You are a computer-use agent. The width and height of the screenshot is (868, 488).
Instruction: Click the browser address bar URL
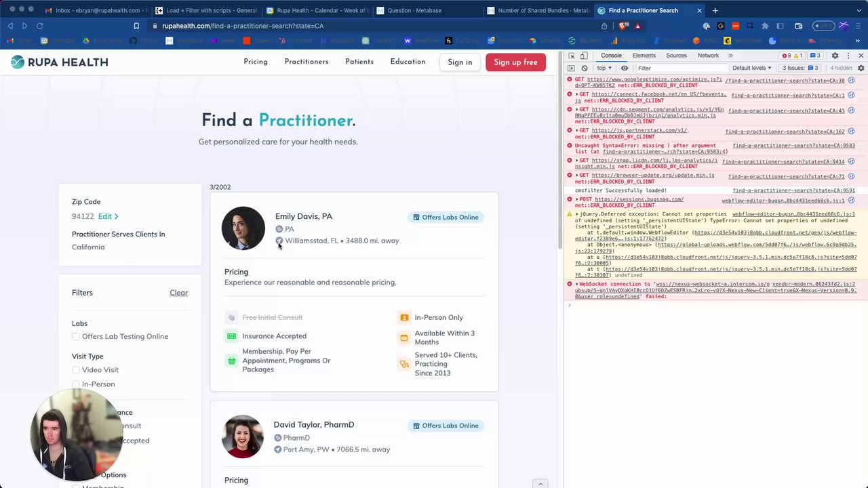point(243,26)
